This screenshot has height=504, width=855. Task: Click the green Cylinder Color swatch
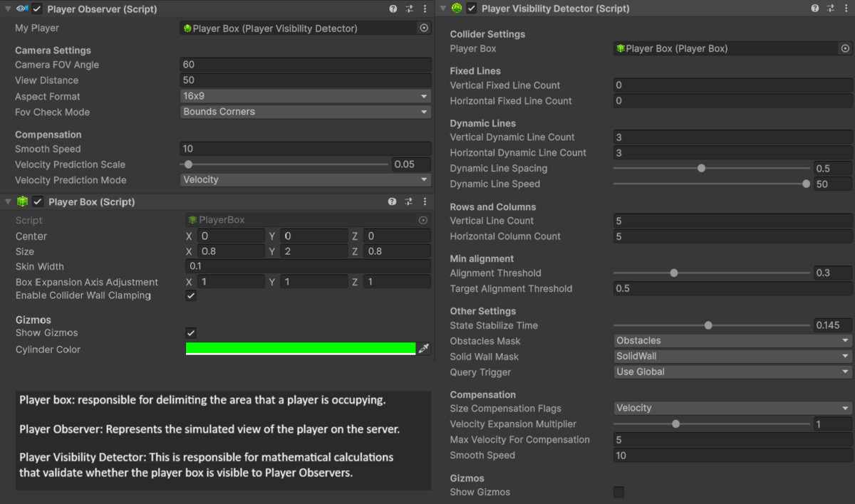[300, 348]
